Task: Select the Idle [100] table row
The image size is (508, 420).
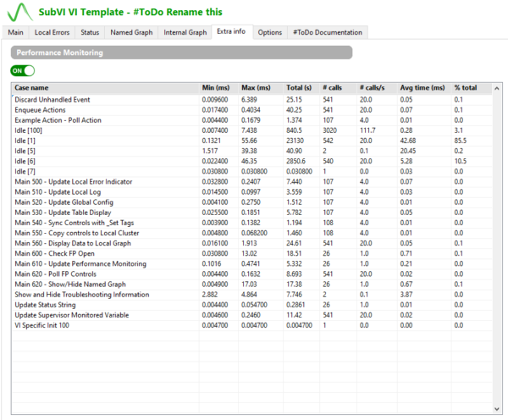Action: [x=29, y=131]
